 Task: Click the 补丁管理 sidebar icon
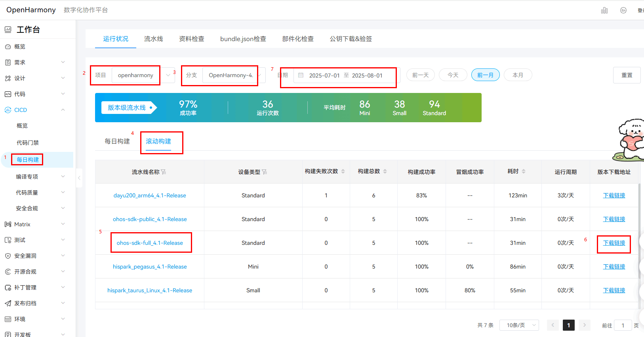click(8, 288)
